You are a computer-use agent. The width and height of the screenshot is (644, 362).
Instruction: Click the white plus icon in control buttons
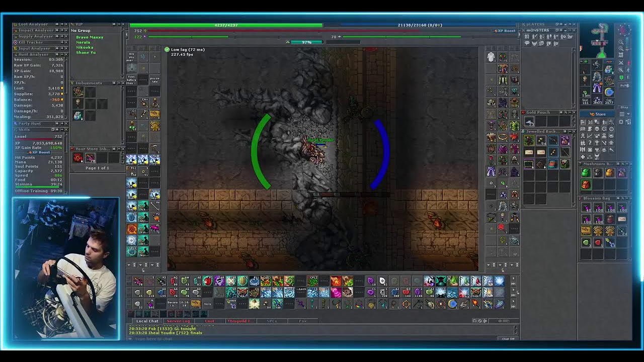[583, 156]
